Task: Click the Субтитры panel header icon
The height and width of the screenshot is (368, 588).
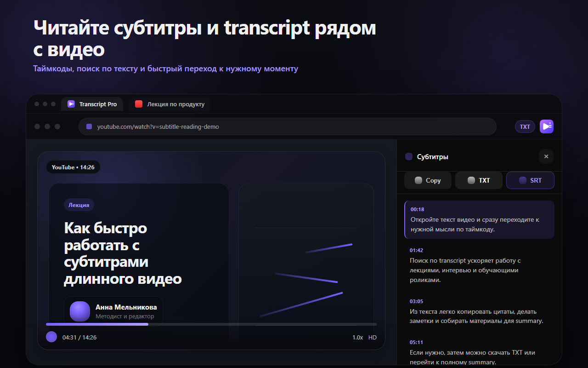Action: 408,156
